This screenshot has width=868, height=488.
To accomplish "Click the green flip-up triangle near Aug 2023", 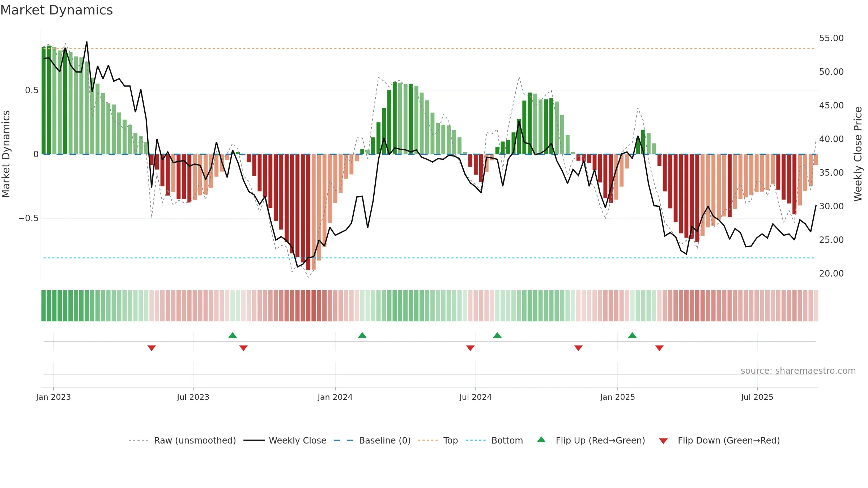I will (233, 335).
